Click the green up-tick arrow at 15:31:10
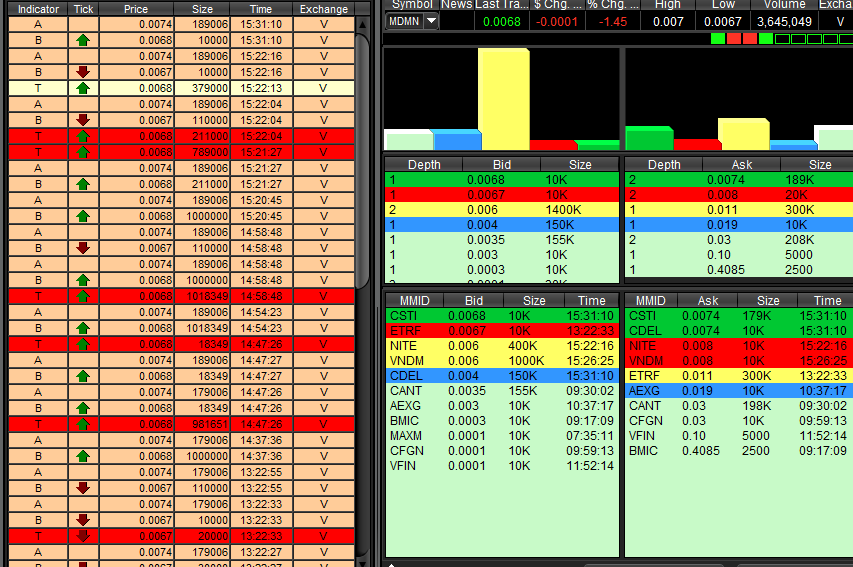This screenshot has height=567, width=853. pos(83,40)
